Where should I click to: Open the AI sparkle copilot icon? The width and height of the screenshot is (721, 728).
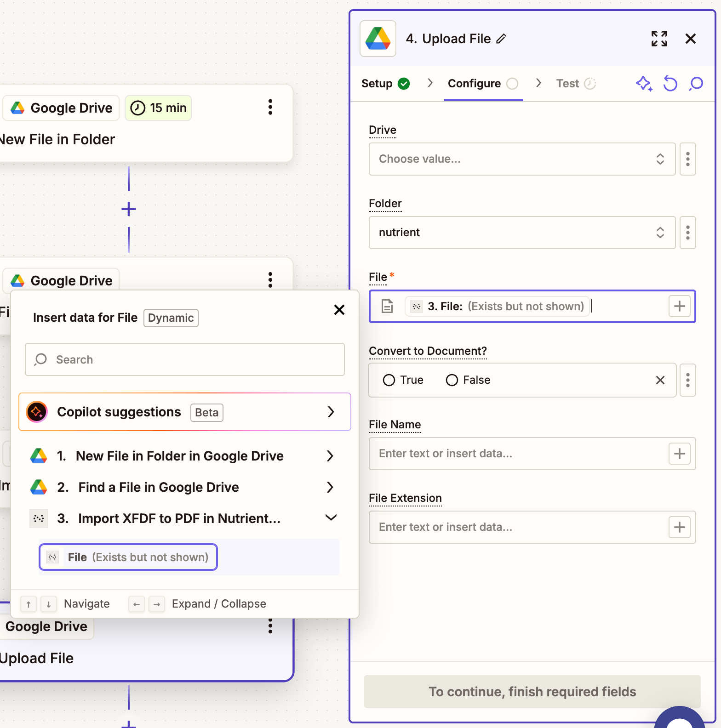point(644,84)
